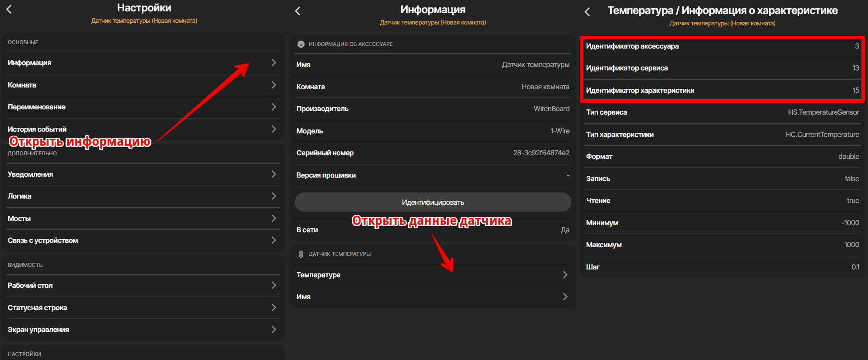Screen dimensions: 868x360
Task: Expand Температура characteristic details
Action: point(432,275)
